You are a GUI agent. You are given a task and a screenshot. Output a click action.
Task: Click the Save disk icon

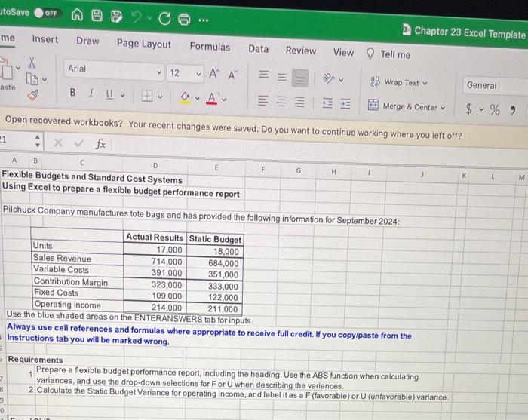[x=97, y=16]
